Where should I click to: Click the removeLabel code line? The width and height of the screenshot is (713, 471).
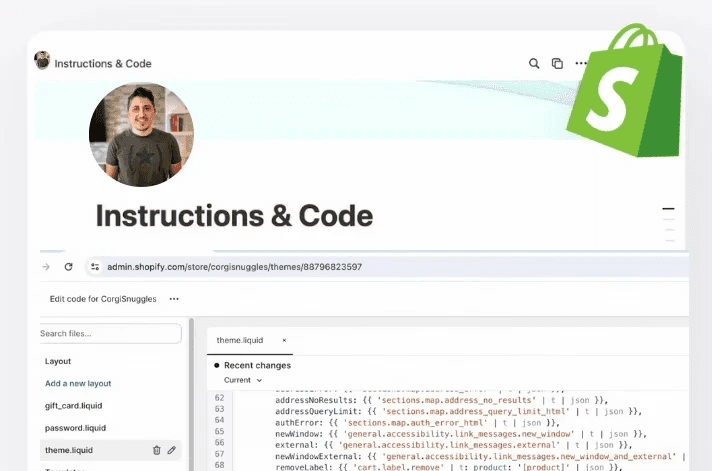coord(448,467)
